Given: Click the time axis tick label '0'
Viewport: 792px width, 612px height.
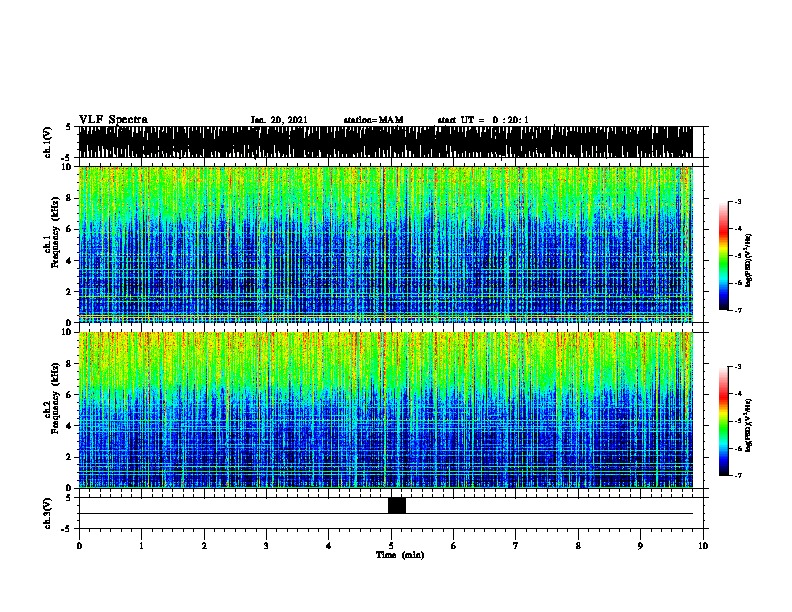Looking at the screenshot, I should pos(79,546).
